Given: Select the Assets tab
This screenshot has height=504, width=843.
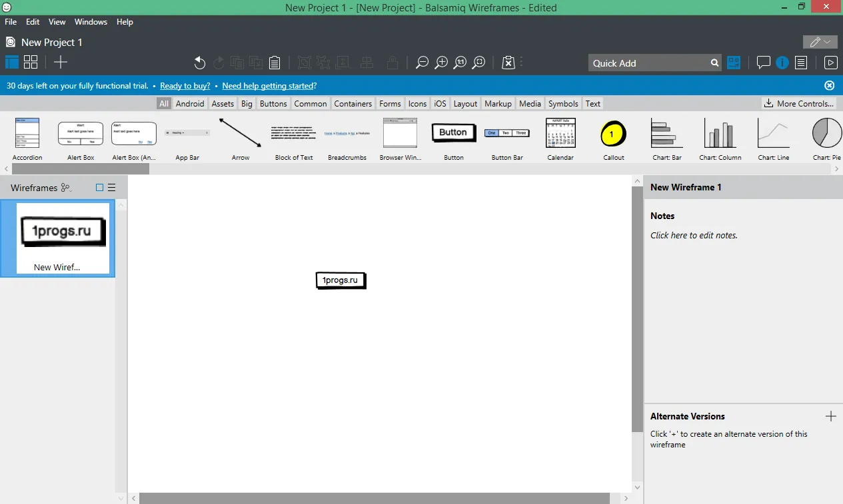Looking at the screenshot, I should pos(223,103).
